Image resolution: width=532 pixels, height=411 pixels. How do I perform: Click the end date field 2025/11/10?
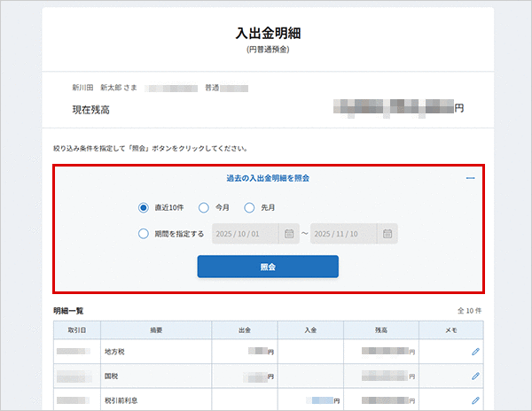(x=343, y=234)
